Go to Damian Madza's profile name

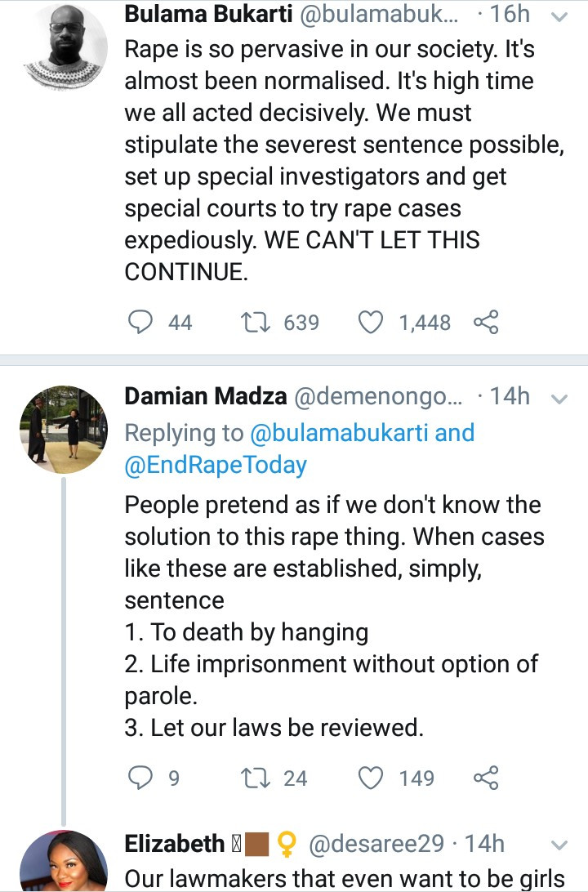(x=205, y=397)
